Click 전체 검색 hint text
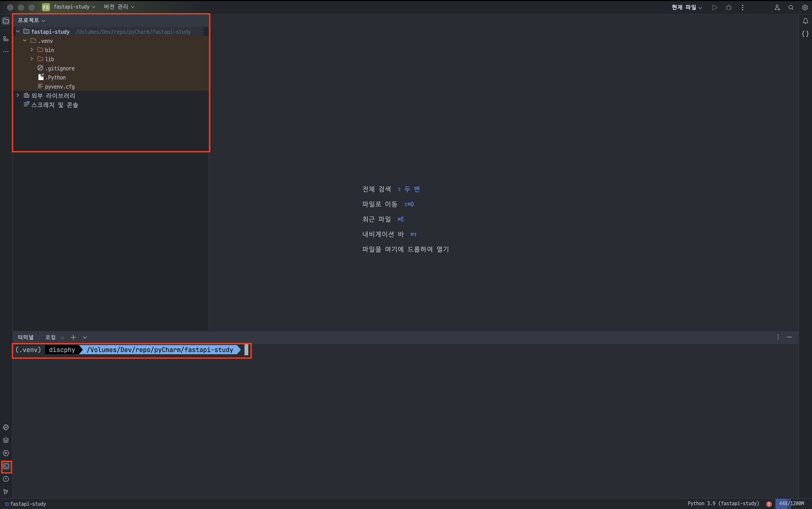 376,189
